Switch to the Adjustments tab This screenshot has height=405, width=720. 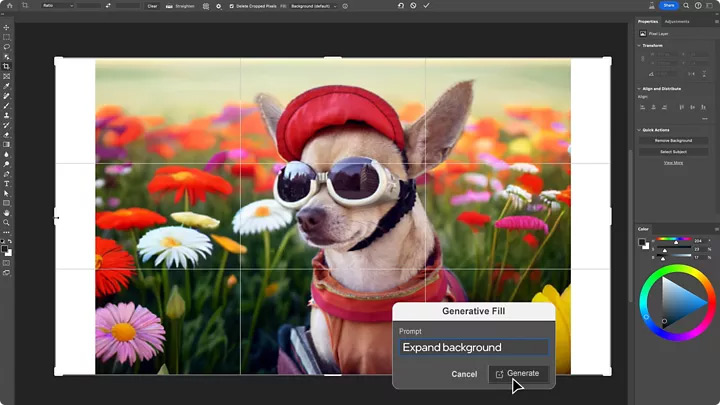pyautogui.click(x=677, y=21)
